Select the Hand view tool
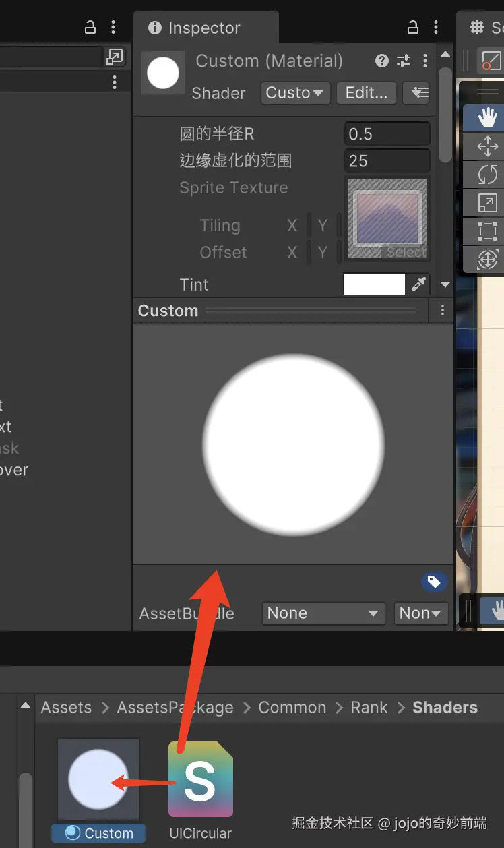 click(x=486, y=119)
